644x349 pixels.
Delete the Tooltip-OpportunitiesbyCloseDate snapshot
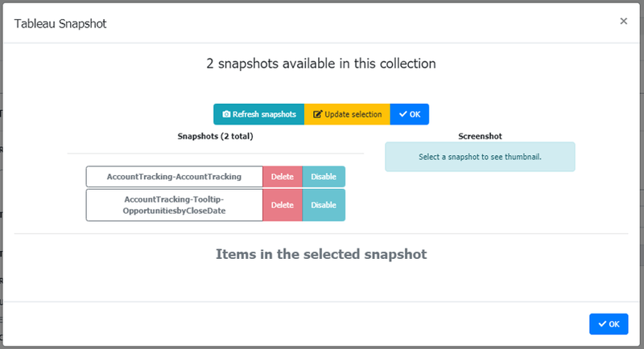(x=283, y=205)
